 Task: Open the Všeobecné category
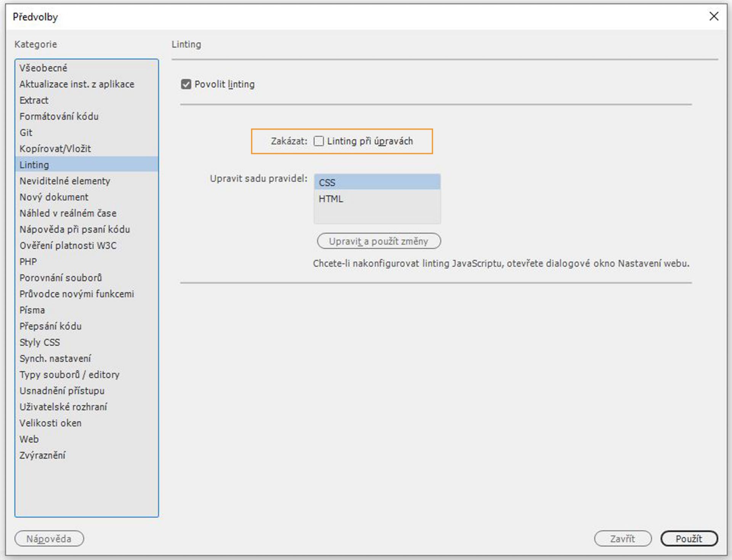coord(43,68)
